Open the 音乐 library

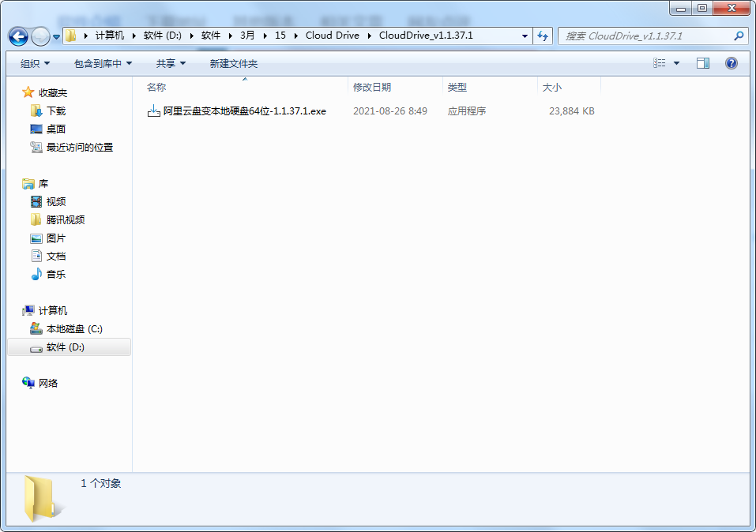click(56, 274)
